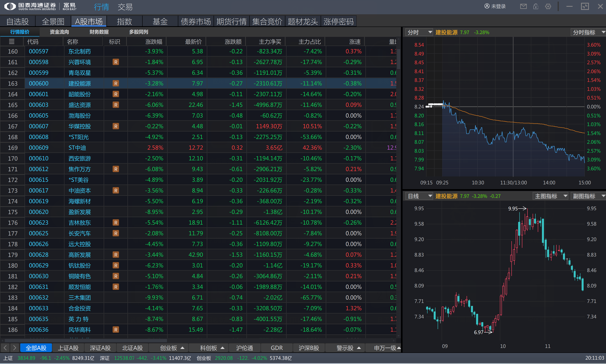Switch to the 资金流向 sub-tab

click(59, 32)
